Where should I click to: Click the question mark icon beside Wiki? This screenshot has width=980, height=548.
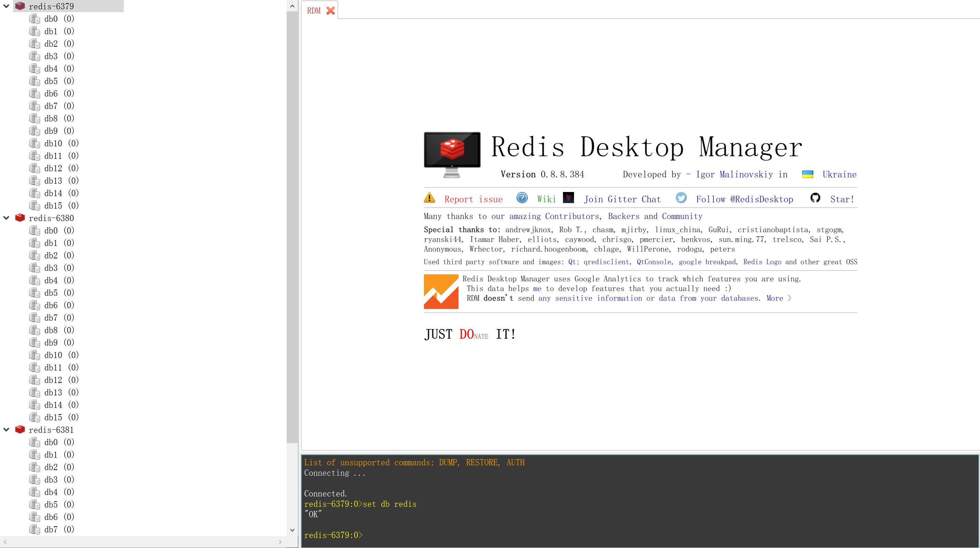pos(522,198)
